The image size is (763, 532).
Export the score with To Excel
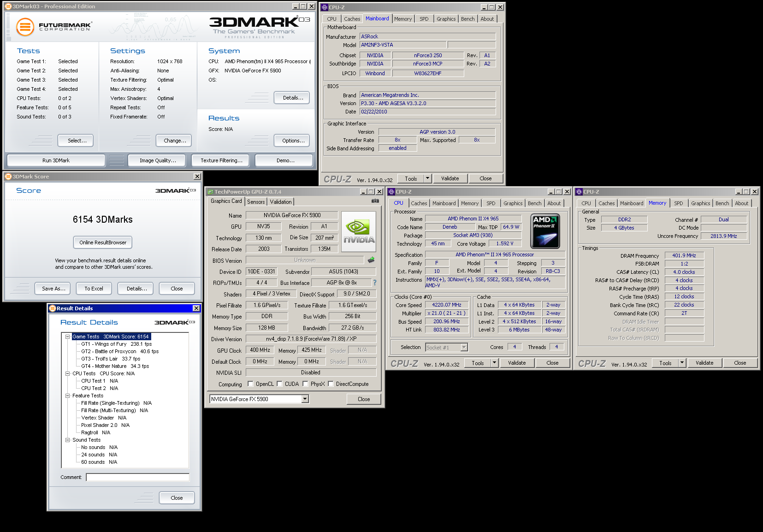tap(94, 289)
